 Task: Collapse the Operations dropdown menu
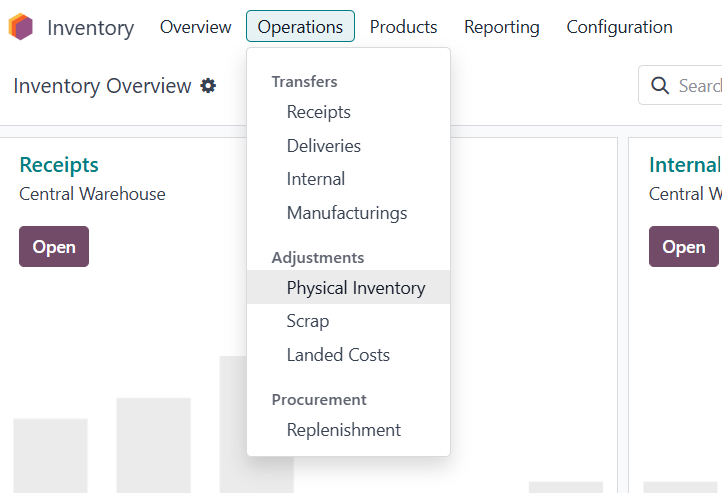coord(300,27)
